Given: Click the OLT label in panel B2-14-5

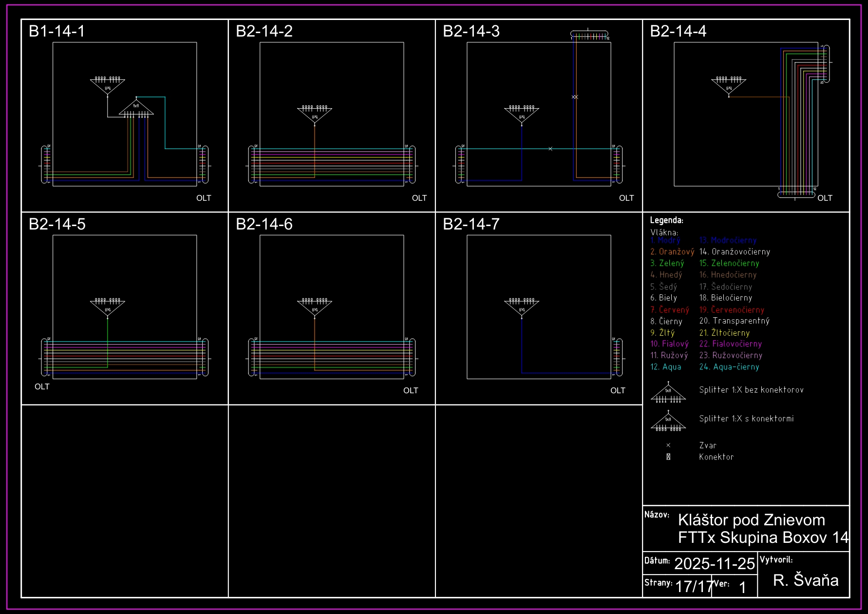Looking at the screenshot, I should coord(42,386).
